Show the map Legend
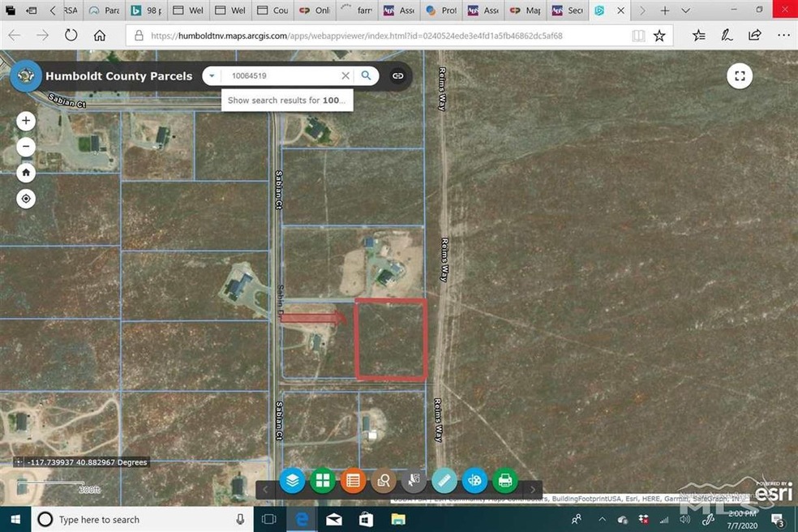The width and height of the screenshot is (798, 532). tap(353, 480)
